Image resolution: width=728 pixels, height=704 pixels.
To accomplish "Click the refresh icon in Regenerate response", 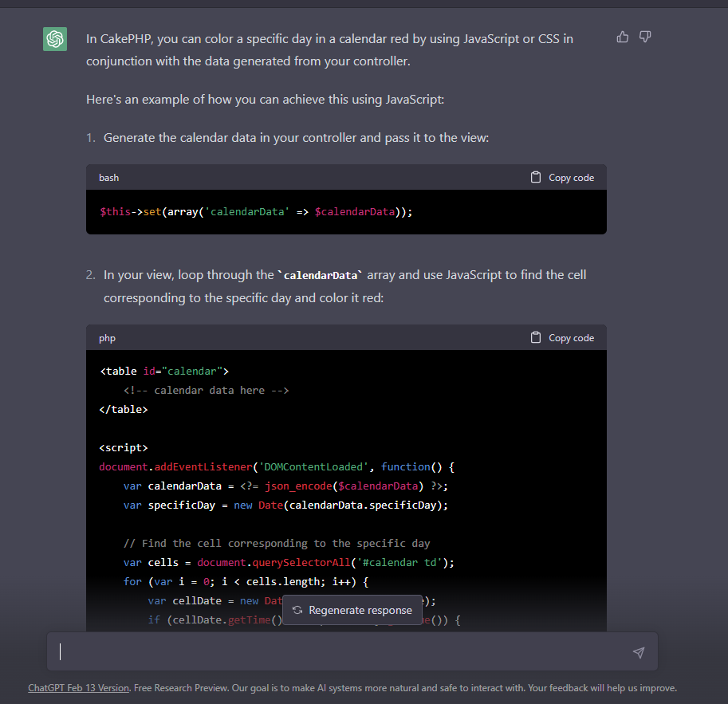I will pyautogui.click(x=297, y=609).
